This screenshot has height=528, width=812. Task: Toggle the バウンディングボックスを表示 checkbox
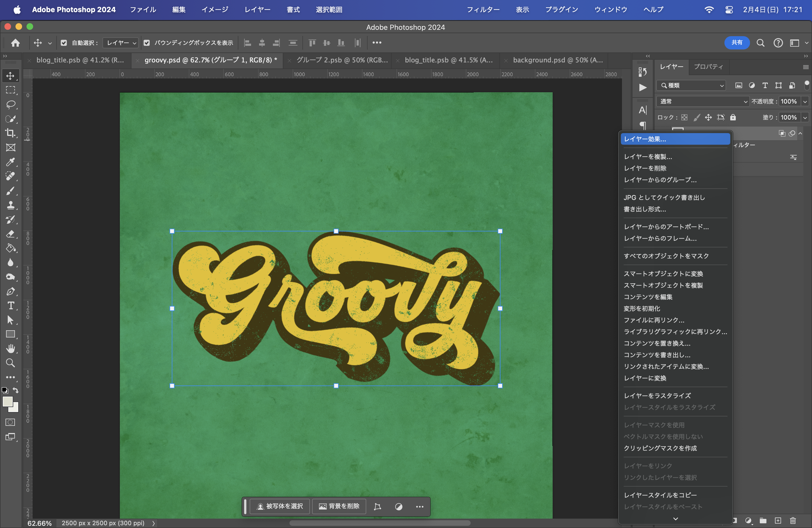(147, 43)
